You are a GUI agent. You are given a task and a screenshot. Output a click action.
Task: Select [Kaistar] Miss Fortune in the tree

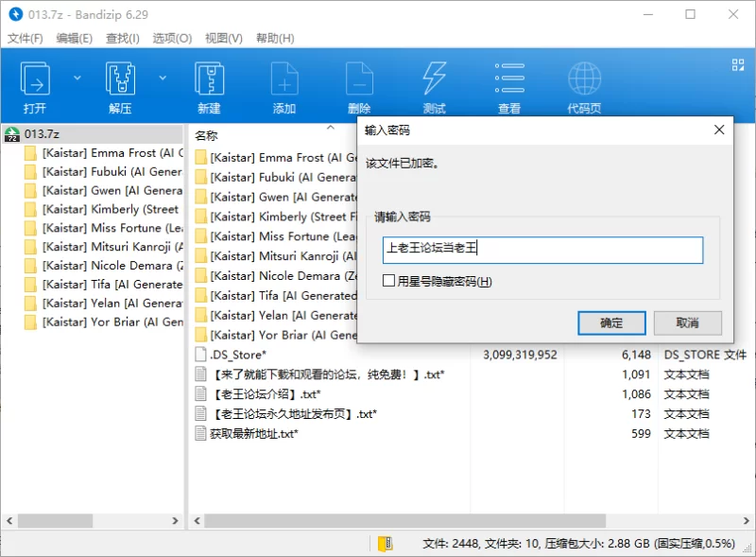(103, 228)
